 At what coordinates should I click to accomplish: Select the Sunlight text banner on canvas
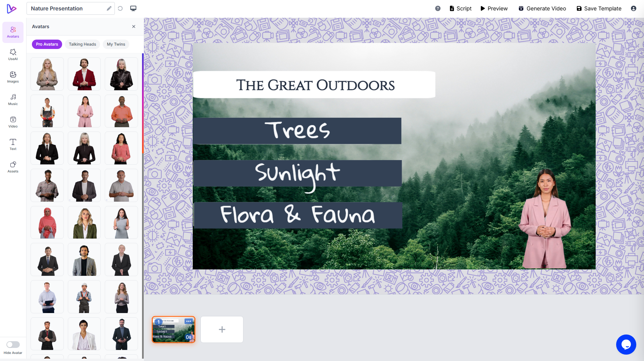tap(297, 173)
